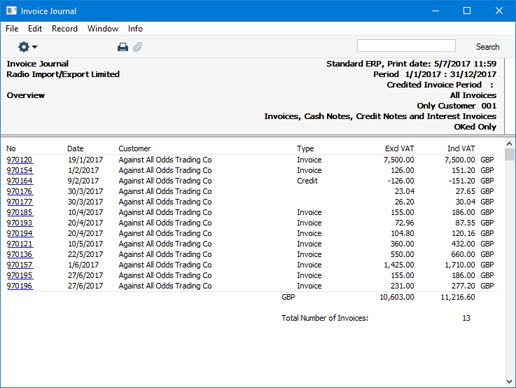Click the invoice count value 13
Viewport: 516px width, 388px height.
tap(466, 318)
